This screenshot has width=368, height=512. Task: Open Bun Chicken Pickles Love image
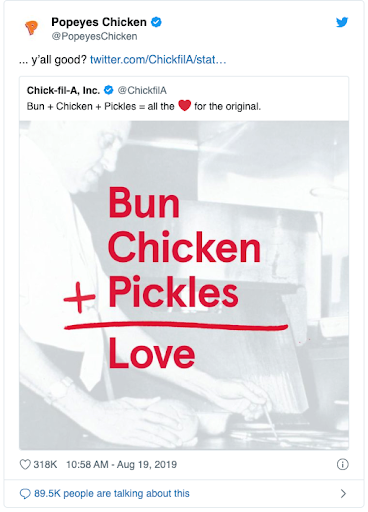coord(184,285)
